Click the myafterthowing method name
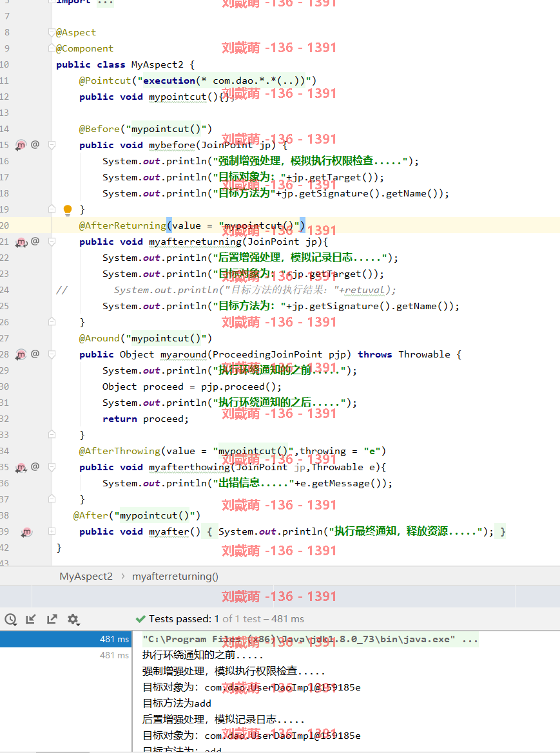 coord(189,467)
